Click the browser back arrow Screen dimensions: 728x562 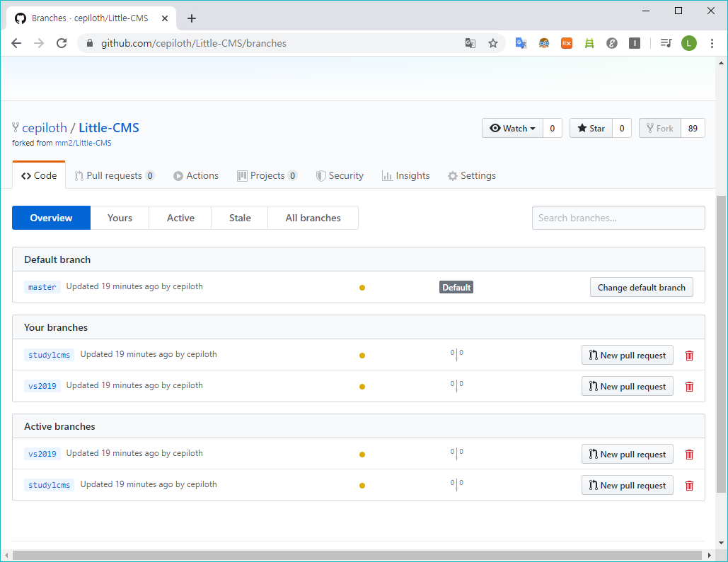(16, 43)
